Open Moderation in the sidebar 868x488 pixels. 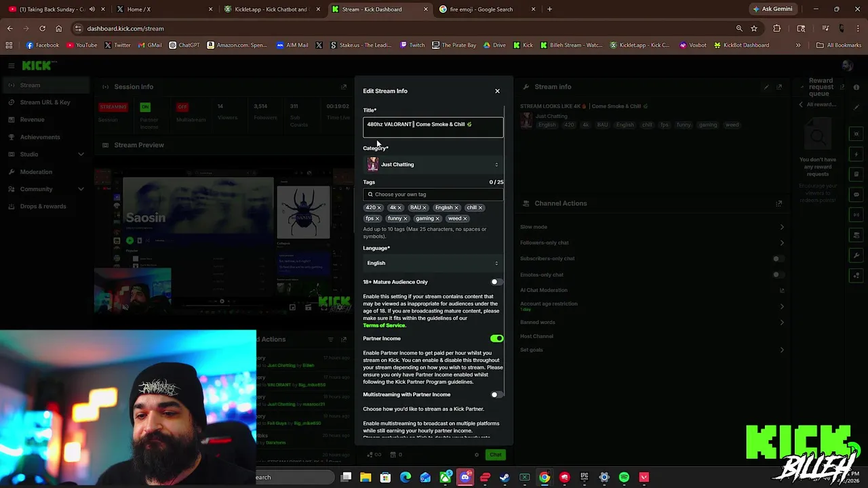(x=45, y=171)
